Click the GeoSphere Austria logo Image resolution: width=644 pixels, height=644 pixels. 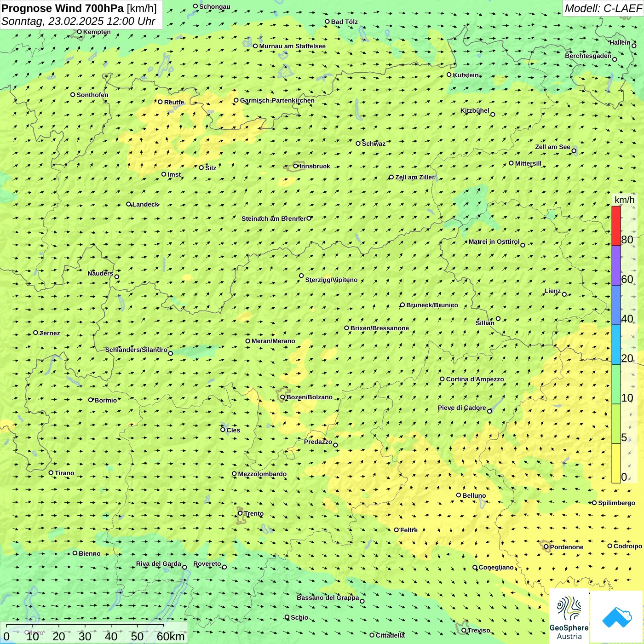pos(569,616)
